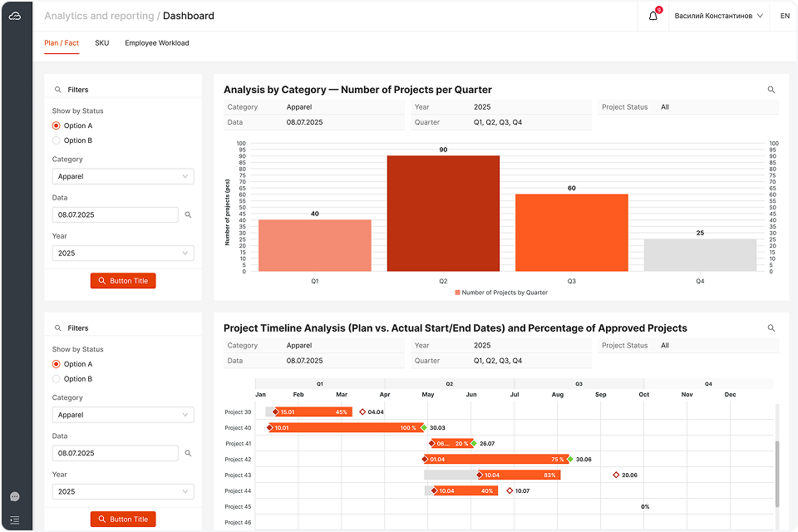Select Option B in the bottom filter panel

coord(57,379)
